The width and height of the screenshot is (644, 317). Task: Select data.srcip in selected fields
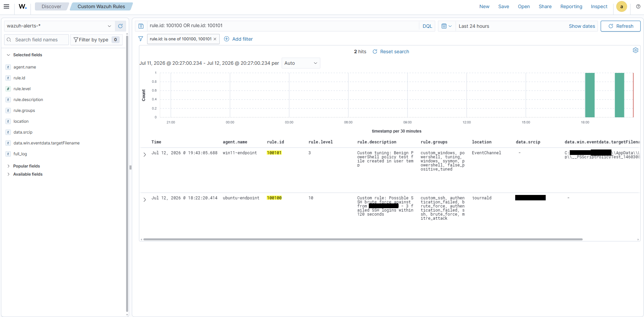[23, 132]
